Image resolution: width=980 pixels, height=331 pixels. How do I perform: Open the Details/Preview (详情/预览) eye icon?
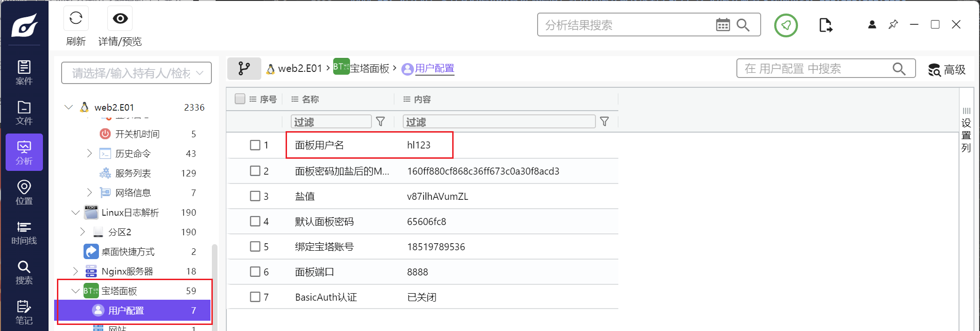[120, 19]
